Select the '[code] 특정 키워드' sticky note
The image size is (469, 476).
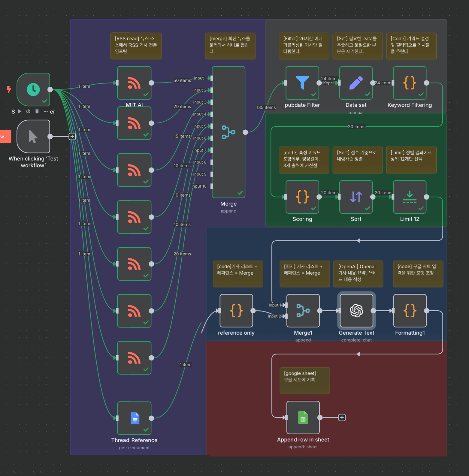304,160
